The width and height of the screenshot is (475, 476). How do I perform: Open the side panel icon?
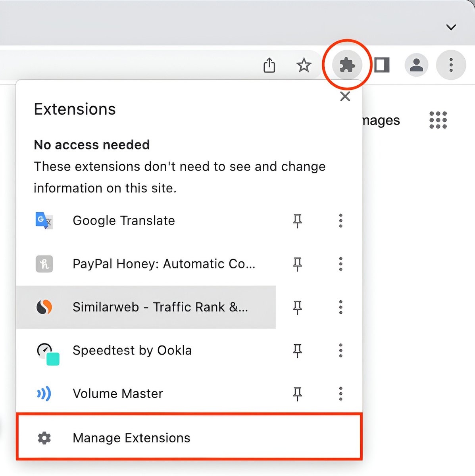382,65
